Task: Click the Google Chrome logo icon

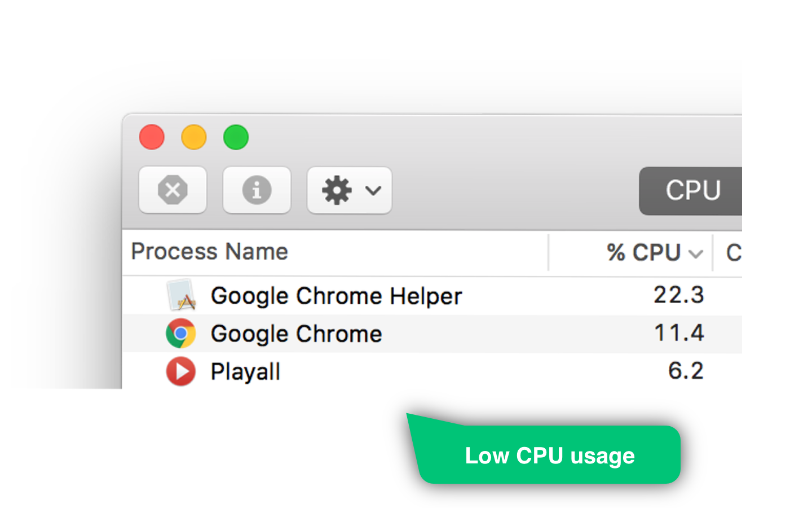Action: (181, 334)
